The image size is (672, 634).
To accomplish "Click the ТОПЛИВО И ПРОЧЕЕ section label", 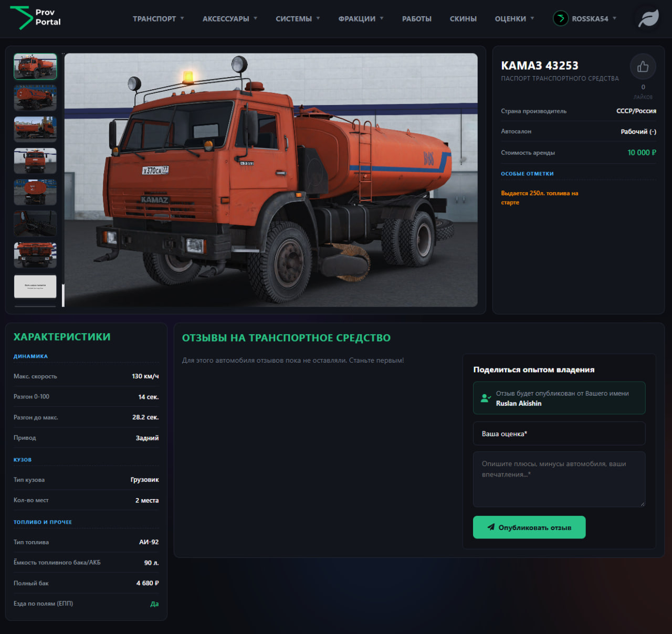I will pyautogui.click(x=43, y=522).
